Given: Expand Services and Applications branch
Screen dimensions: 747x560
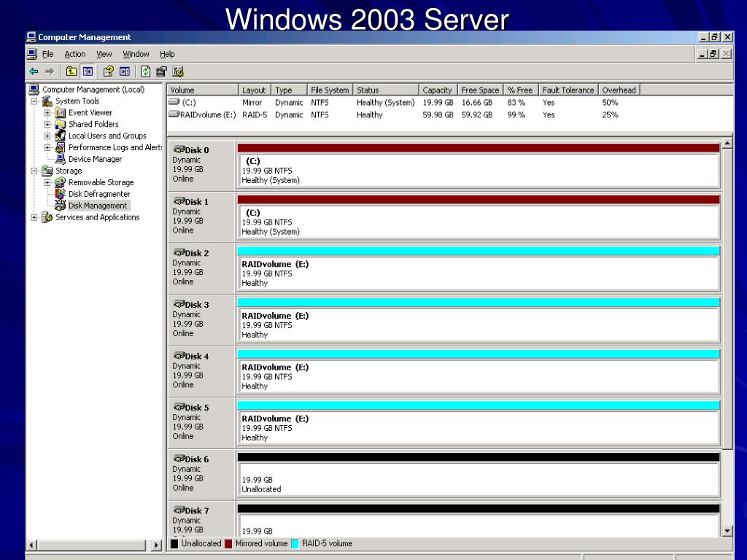Looking at the screenshot, I should [34, 217].
